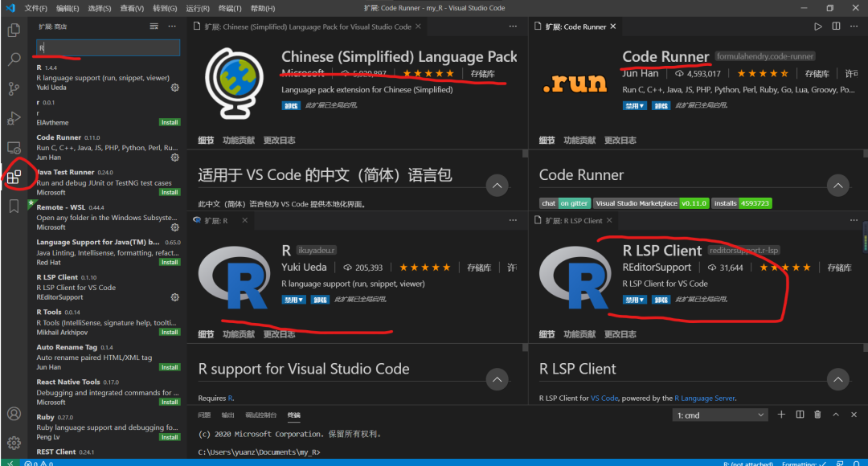Uninstall the Chinese Language Pack extension
This screenshot has width=868, height=466.
coord(291,106)
